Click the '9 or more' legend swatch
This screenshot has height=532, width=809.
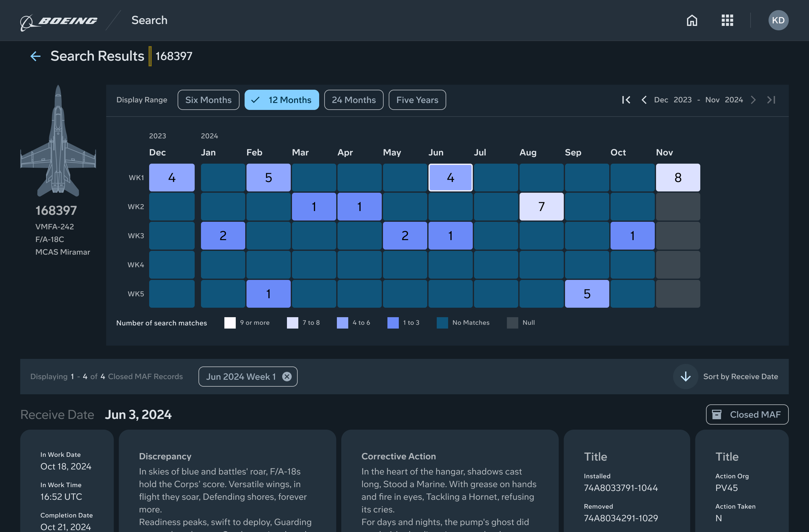pos(230,323)
